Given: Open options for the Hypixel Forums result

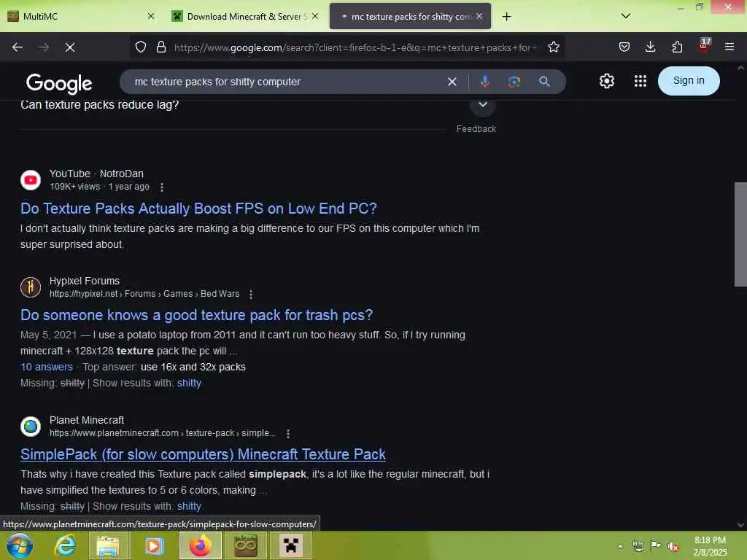Looking at the screenshot, I should tap(251, 295).
